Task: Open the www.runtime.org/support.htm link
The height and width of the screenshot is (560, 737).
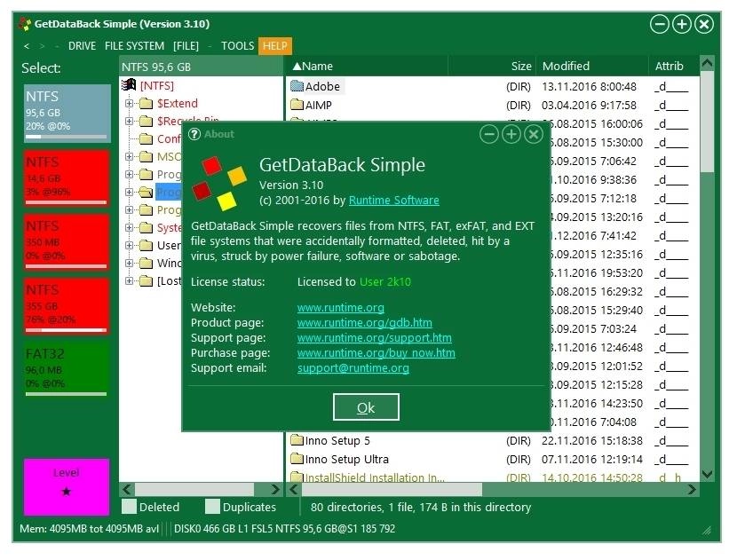Action: (375, 338)
